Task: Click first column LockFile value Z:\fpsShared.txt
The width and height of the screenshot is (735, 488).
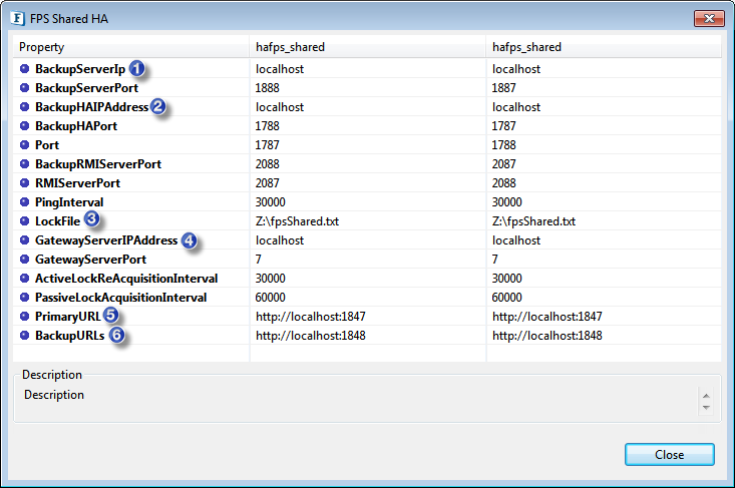Action: (x=297, y=221)
